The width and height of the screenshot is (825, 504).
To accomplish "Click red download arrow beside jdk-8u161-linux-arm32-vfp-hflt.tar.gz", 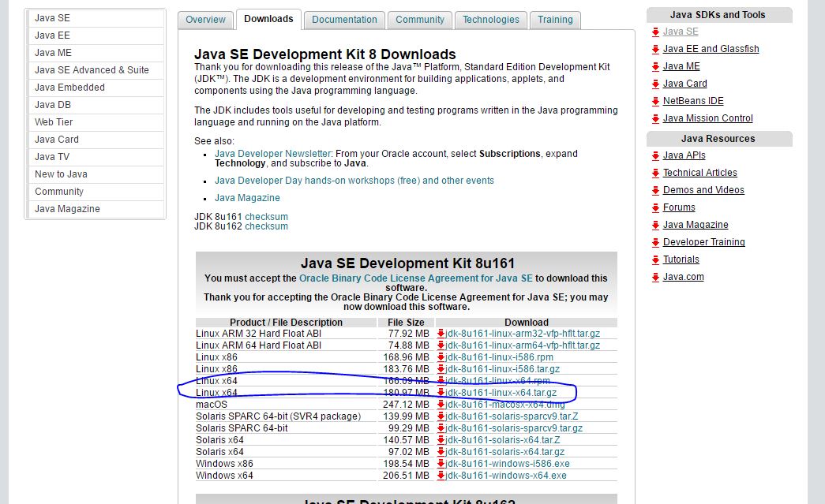I will pyautogui.click(x=441, y=334).
